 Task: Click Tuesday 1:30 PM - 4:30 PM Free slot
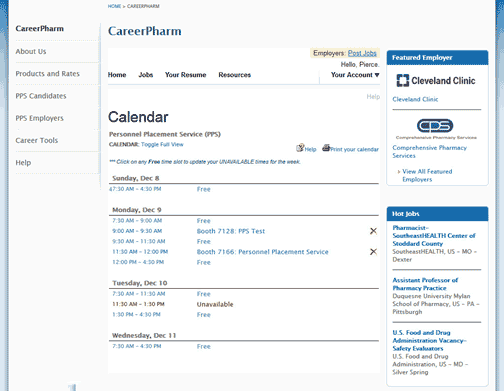pos(203,315)
